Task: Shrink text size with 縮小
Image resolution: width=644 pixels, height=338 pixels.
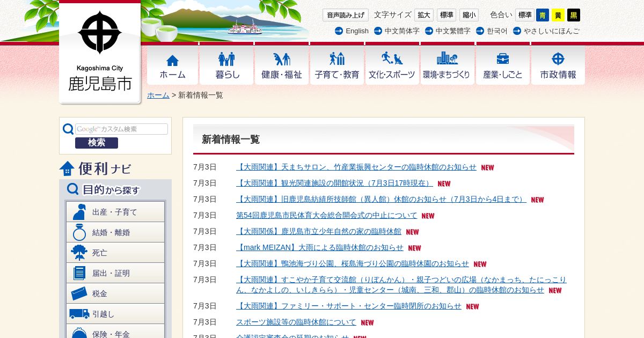Action: click(469, 15)
